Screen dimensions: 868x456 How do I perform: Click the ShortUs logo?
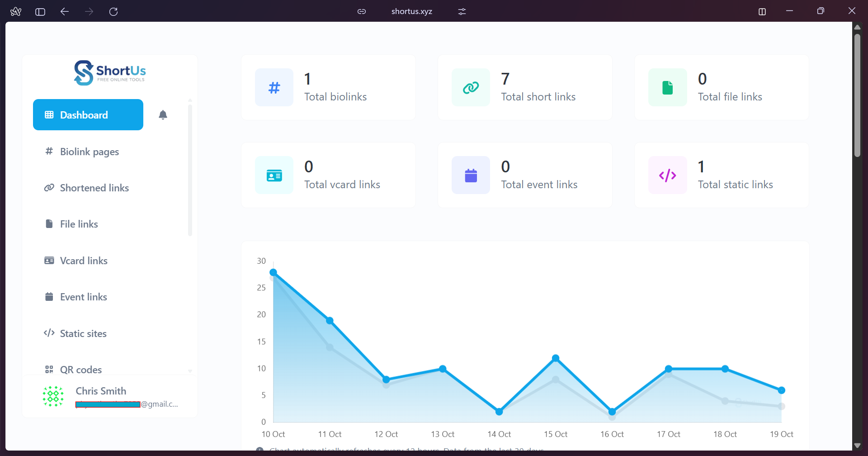pyautogui.click(x=109, y=72)
